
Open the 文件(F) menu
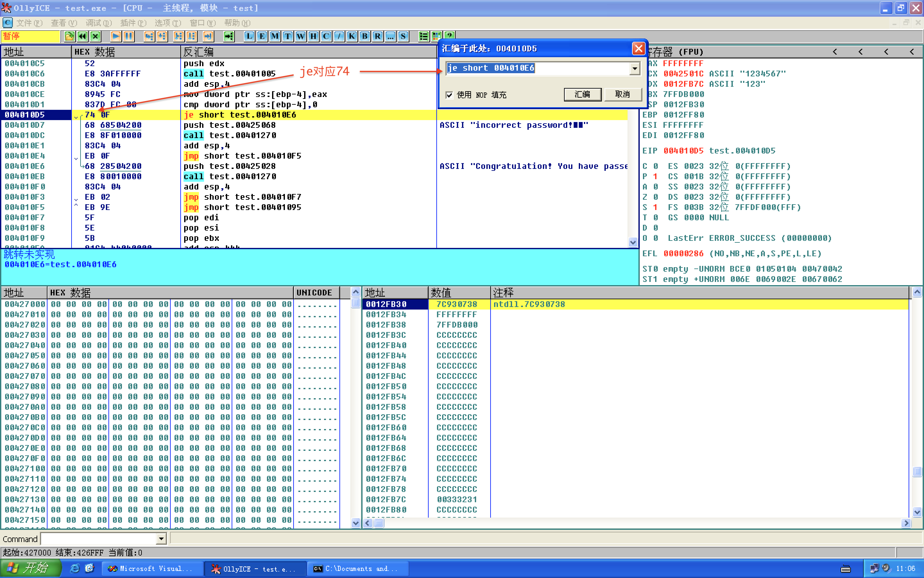coord(30,23)
